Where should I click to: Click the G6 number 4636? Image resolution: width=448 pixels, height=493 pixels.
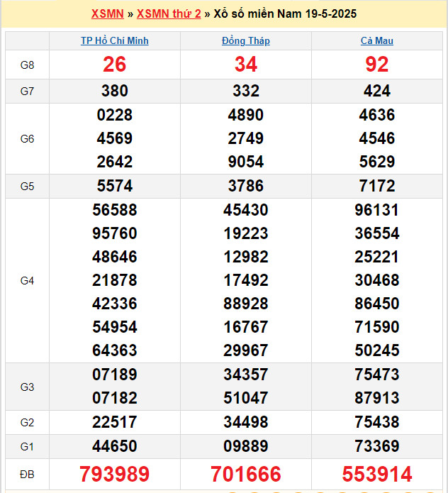click(377, 115)
